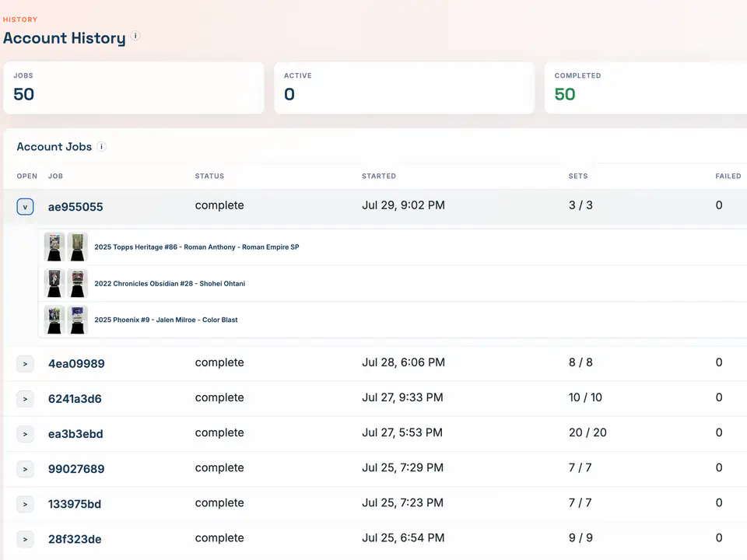The image size is (747, 560).
Task: Click sets value 3 / 3
Action: point(580,205)
